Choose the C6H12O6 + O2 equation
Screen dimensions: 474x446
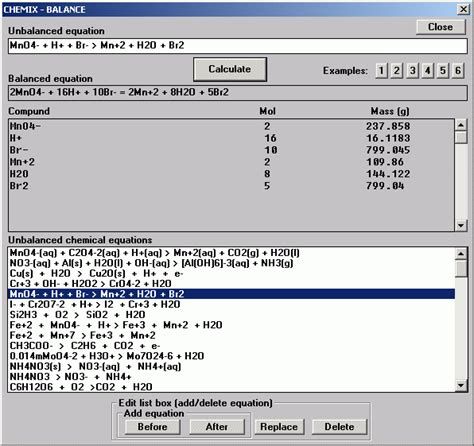(x=231, y=387)
